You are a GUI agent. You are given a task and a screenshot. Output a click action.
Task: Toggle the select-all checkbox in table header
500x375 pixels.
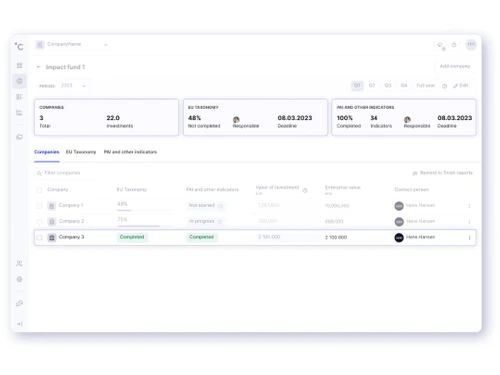(39, 190)
